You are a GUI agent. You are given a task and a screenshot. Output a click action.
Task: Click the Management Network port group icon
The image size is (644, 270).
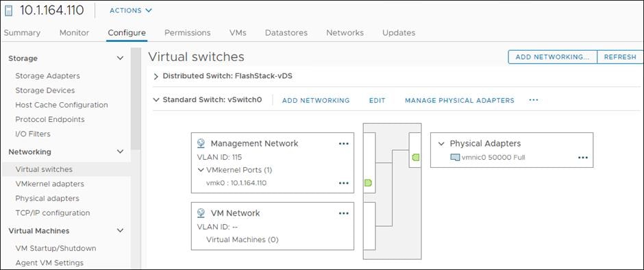201,143
